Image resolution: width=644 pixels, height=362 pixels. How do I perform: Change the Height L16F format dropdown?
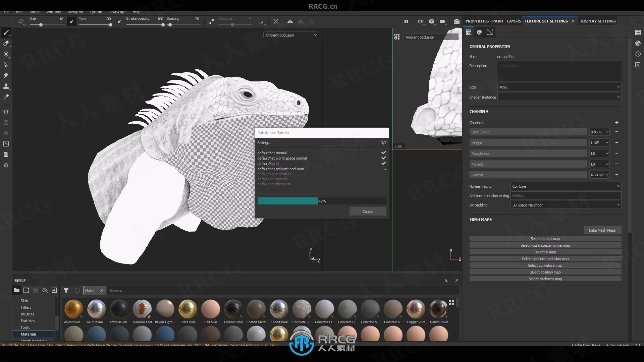(x=599, y=143)
